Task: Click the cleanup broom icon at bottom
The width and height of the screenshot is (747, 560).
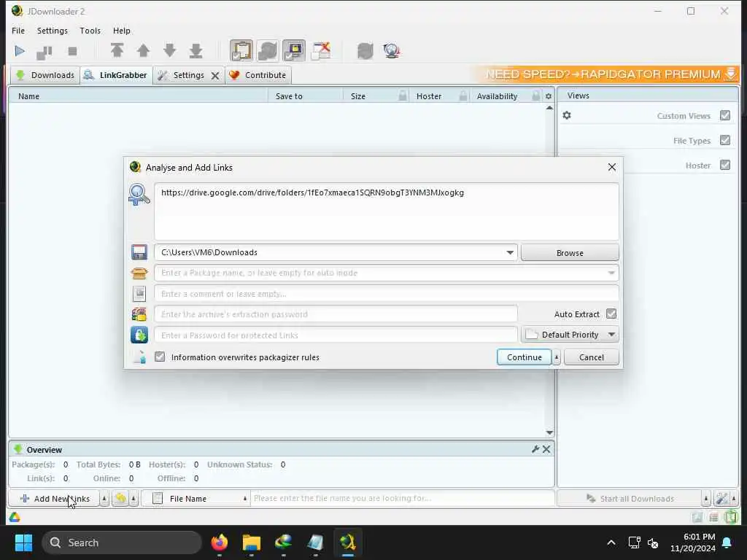Action: pyautogui.click(x=120, y=499)
